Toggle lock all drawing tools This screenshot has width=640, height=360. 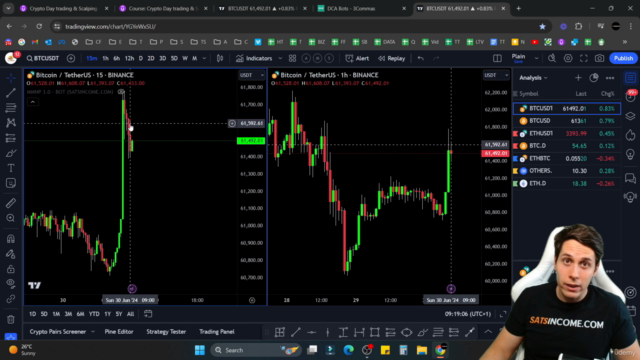pos(11,269)
